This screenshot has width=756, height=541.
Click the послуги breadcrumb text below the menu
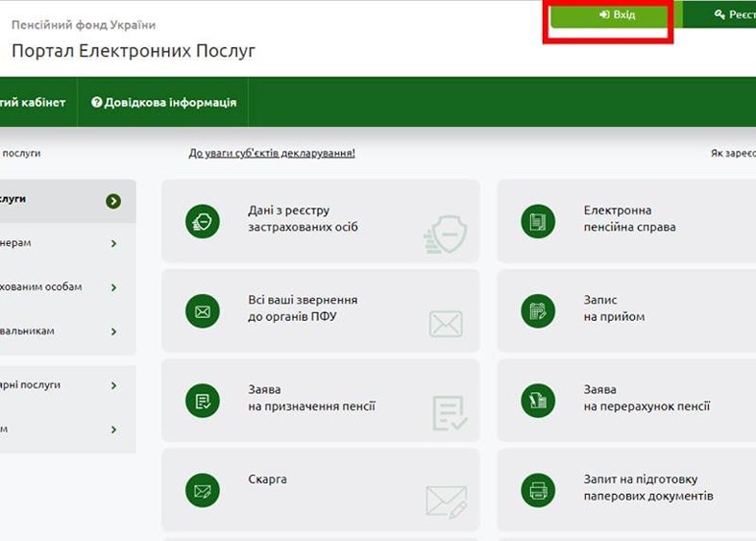click(21, 154)
